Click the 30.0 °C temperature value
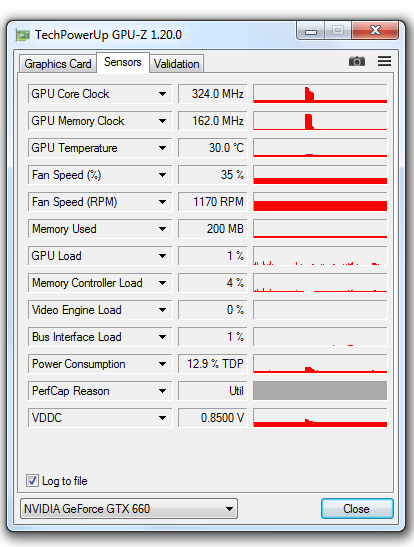 click(213, 148)
